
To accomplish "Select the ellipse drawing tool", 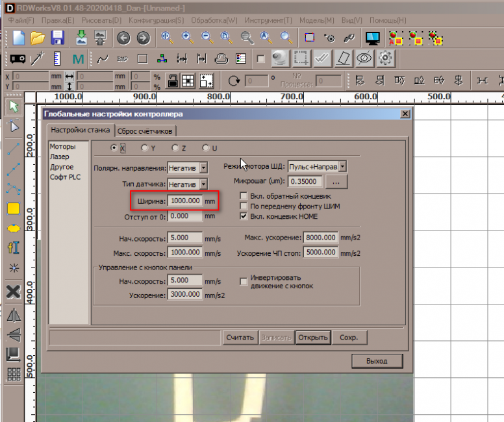I will coord(13,229).
